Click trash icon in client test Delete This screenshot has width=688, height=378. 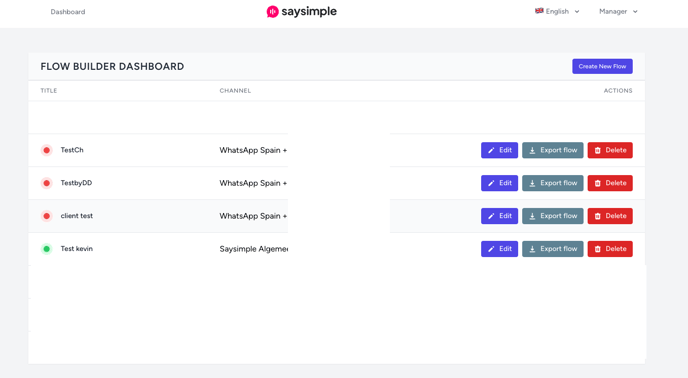coord(597,216)
